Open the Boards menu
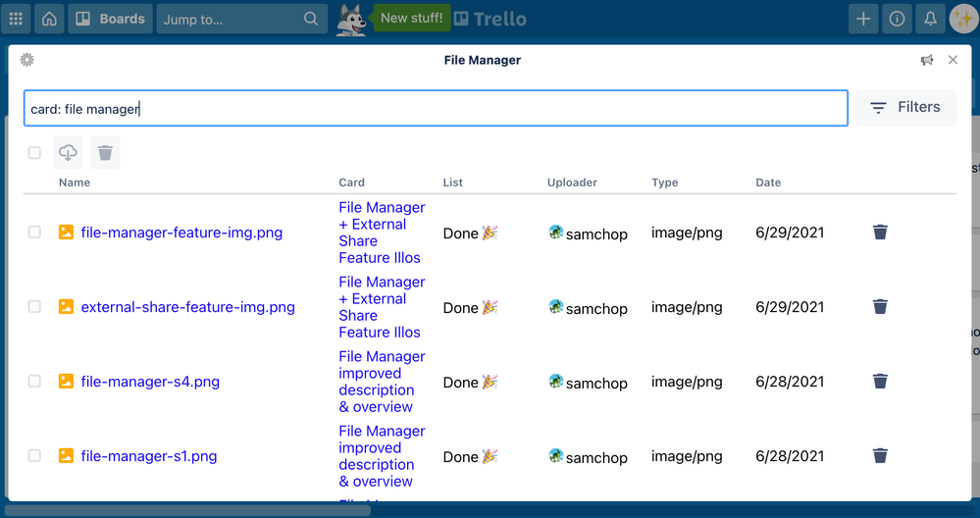 [x=110, y=19]
